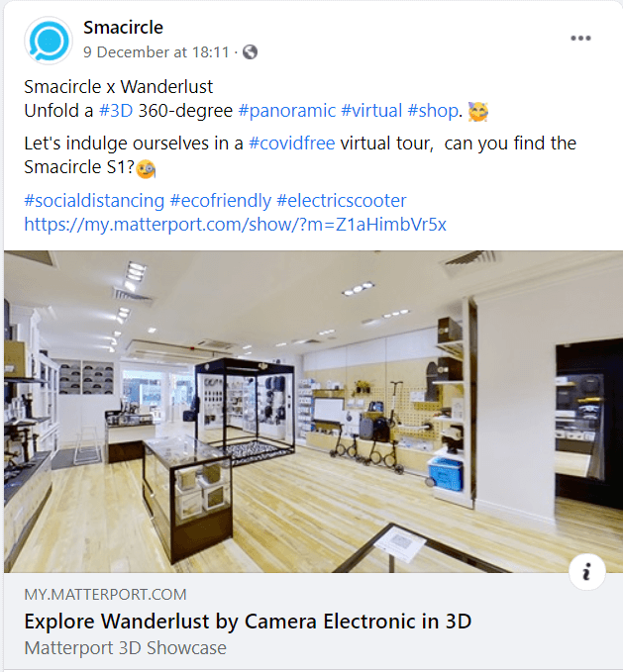Open the post timestamp 9 December
The width and height of the screenshot is (623, 672).
coord(156,52)
